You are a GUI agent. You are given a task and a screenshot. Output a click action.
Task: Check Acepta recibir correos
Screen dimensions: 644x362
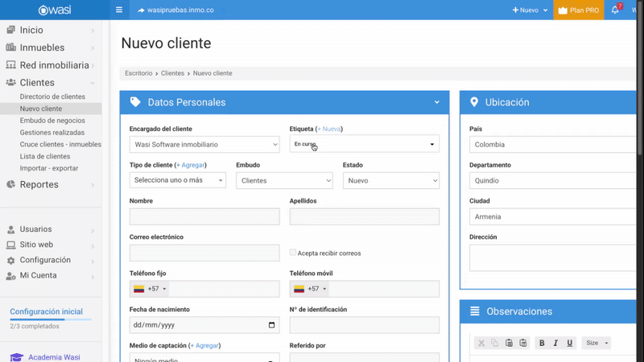pyautogui.click(x=293, y=253)
